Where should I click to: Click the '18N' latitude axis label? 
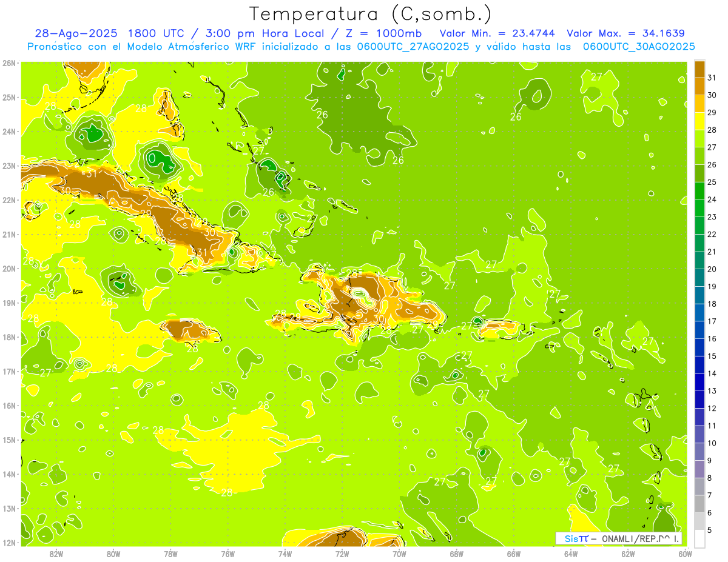point(9,337)
